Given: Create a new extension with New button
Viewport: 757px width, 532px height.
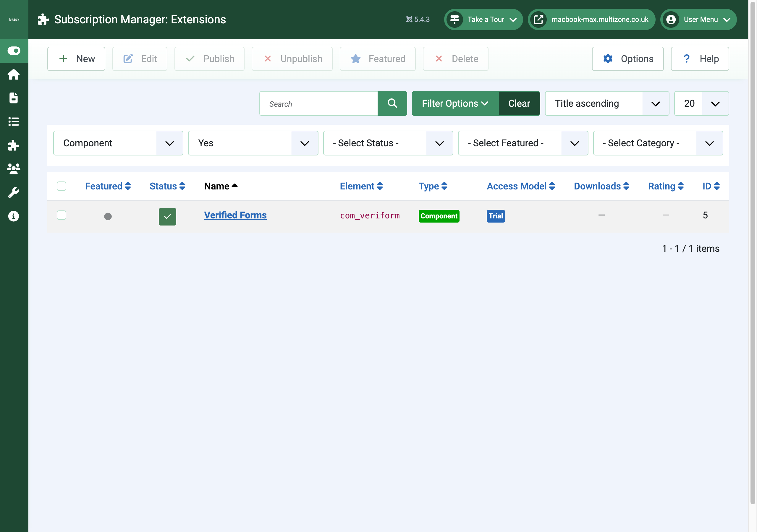Looking at the screenshot, I should pyautogui.click(x=76, y=59).
